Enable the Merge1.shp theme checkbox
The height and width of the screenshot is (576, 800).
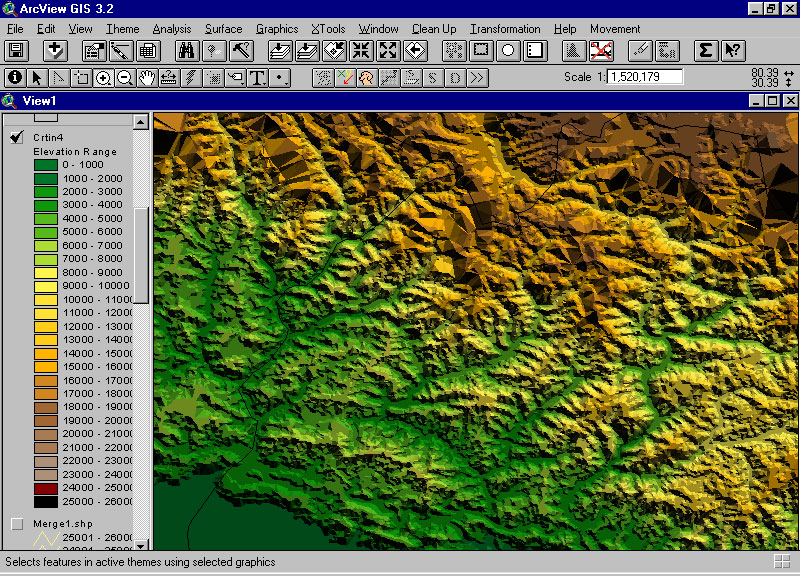pyautogui.click(x=17, y=523)
